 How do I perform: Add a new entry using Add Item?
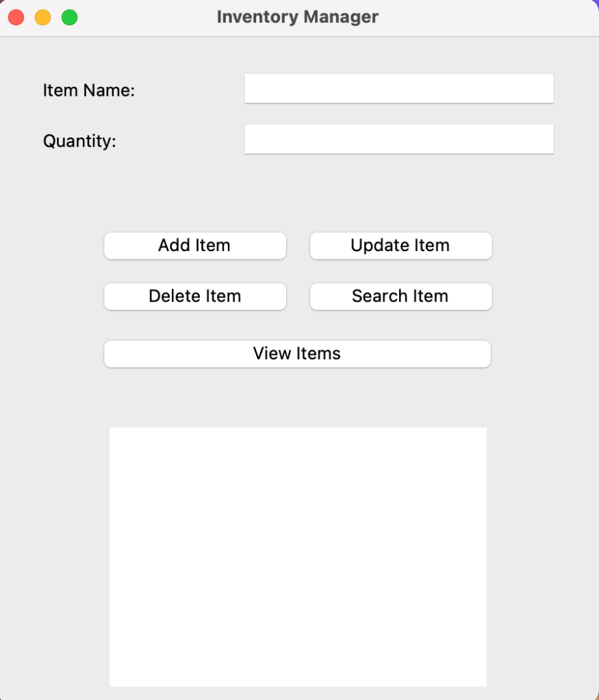pos(194,246)
